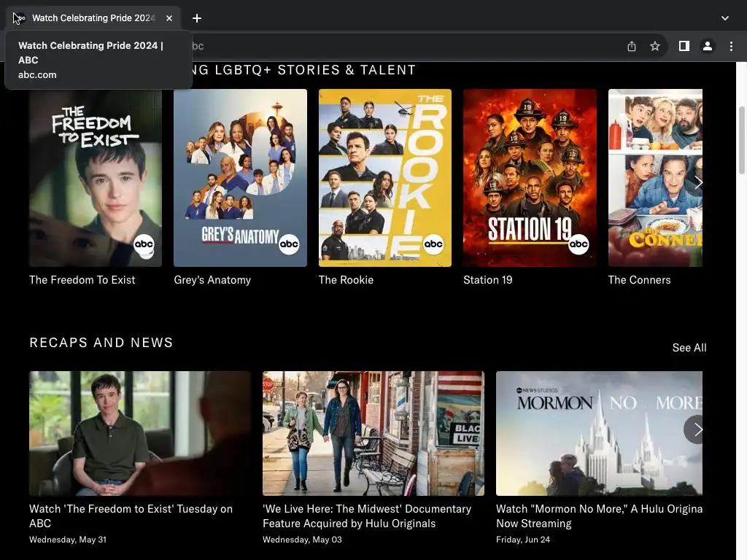Bookmark this page with the star icon
This screenshot has width=747, height=560.
click(x=655, y=46)
